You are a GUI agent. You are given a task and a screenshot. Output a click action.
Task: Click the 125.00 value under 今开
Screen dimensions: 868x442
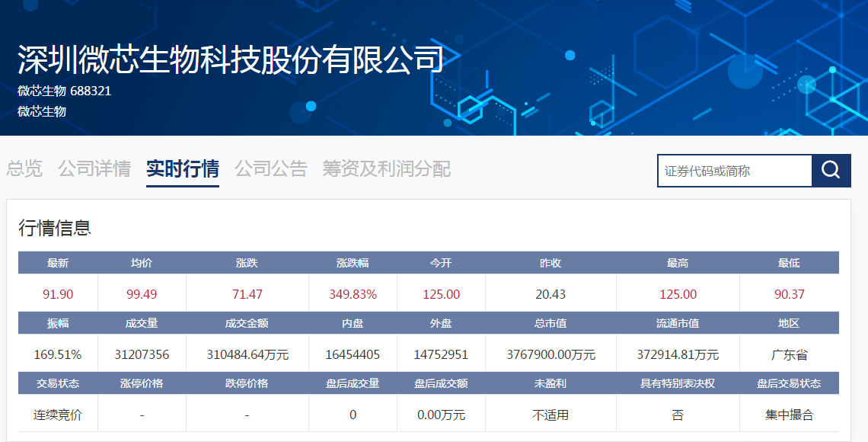click(441, 294)
